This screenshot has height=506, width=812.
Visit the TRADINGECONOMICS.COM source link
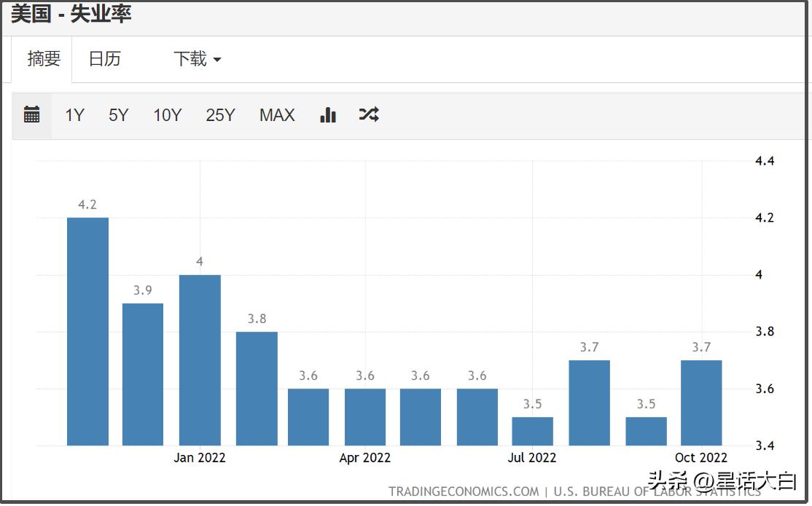[x=464, y=491]
